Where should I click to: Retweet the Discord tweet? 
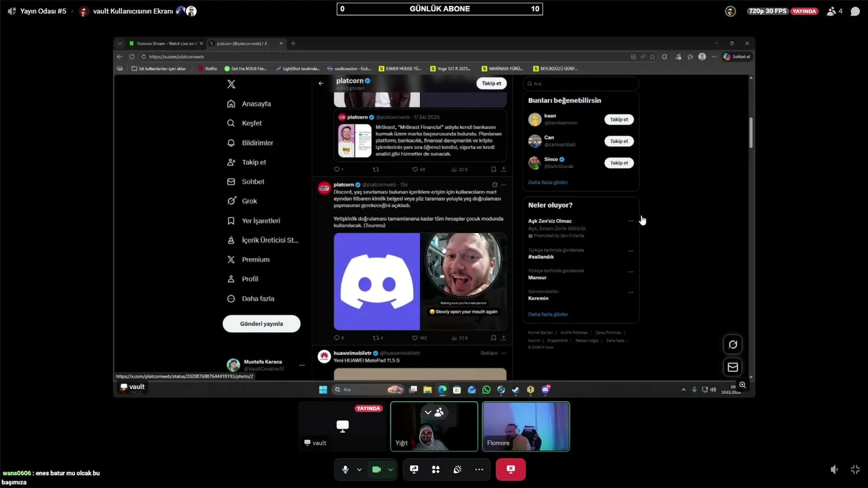(x=376, y=338)
